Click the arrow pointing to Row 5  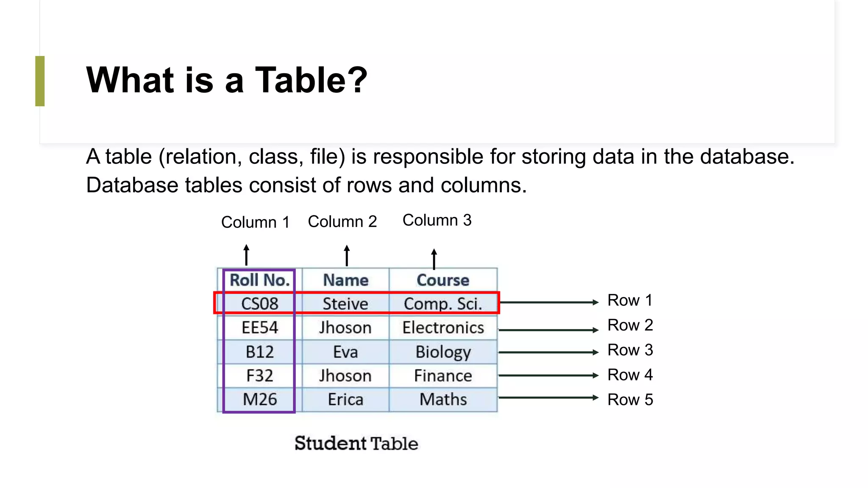point(549,397)
